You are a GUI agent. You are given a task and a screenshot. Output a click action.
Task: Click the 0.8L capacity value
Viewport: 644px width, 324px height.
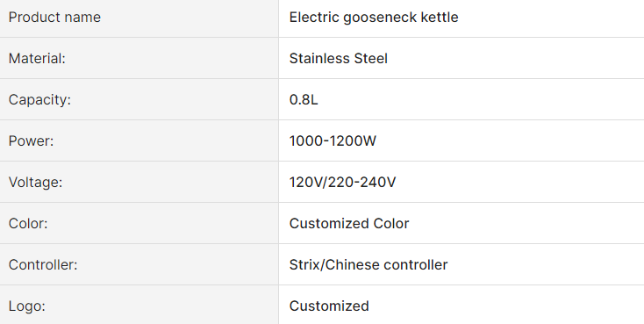[304, 100]
